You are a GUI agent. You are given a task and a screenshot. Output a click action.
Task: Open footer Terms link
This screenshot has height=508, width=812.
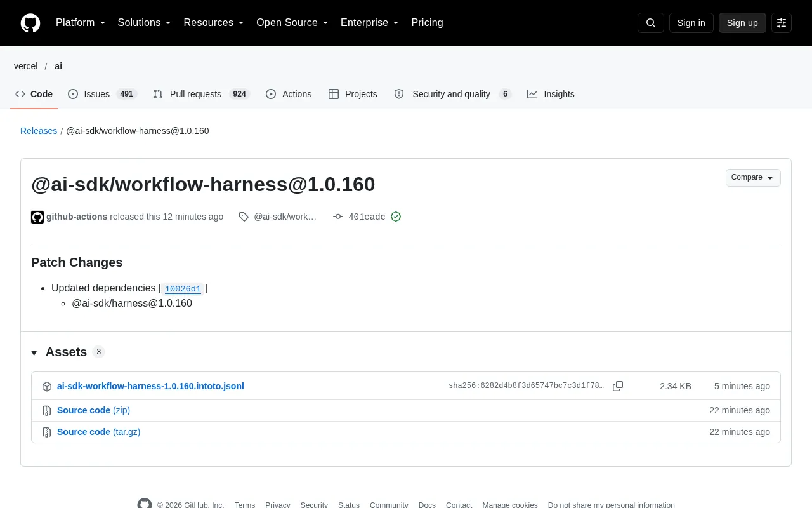click(x=245, y=505)
